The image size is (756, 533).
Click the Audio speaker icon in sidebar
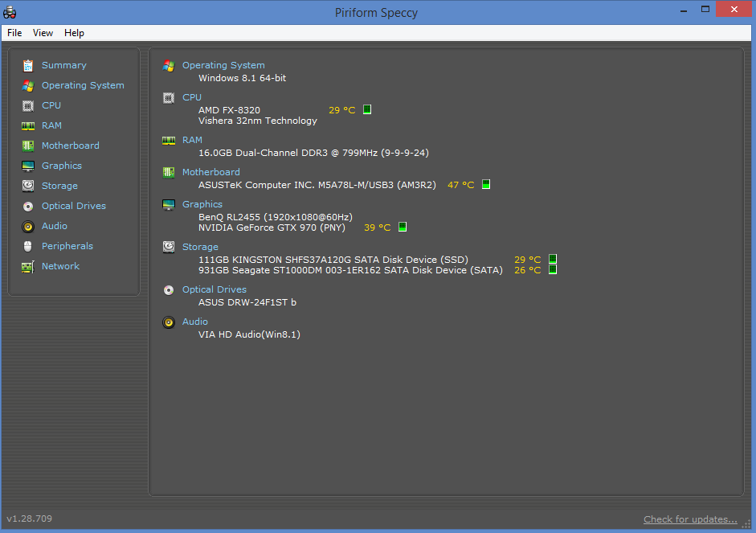pos(28,226)
